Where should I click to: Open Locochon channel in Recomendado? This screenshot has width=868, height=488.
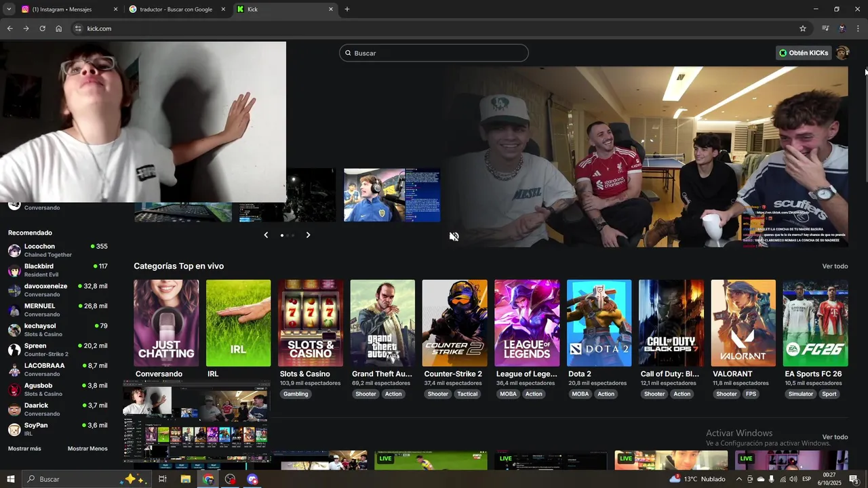pyautogui.click(x=58, y=250)
